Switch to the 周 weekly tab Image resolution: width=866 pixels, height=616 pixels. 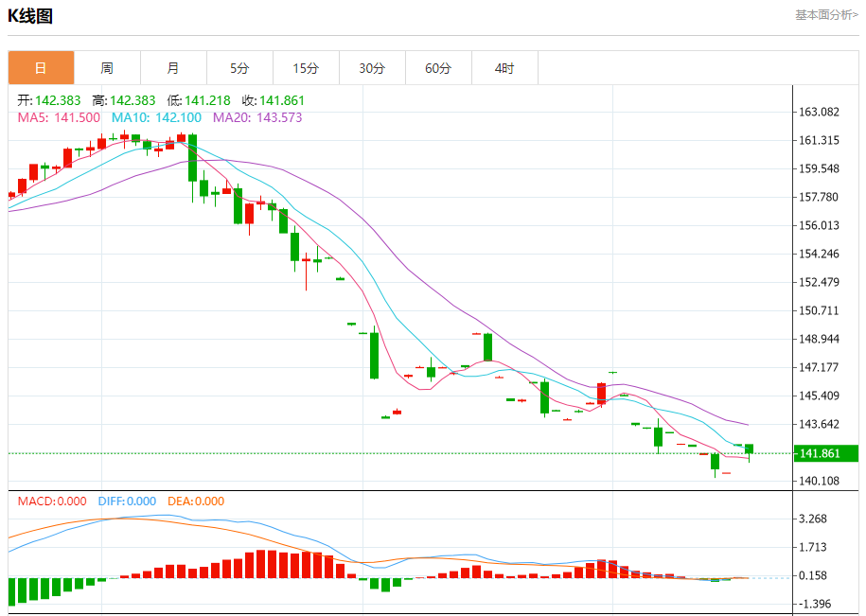click(x=107, y=68)
